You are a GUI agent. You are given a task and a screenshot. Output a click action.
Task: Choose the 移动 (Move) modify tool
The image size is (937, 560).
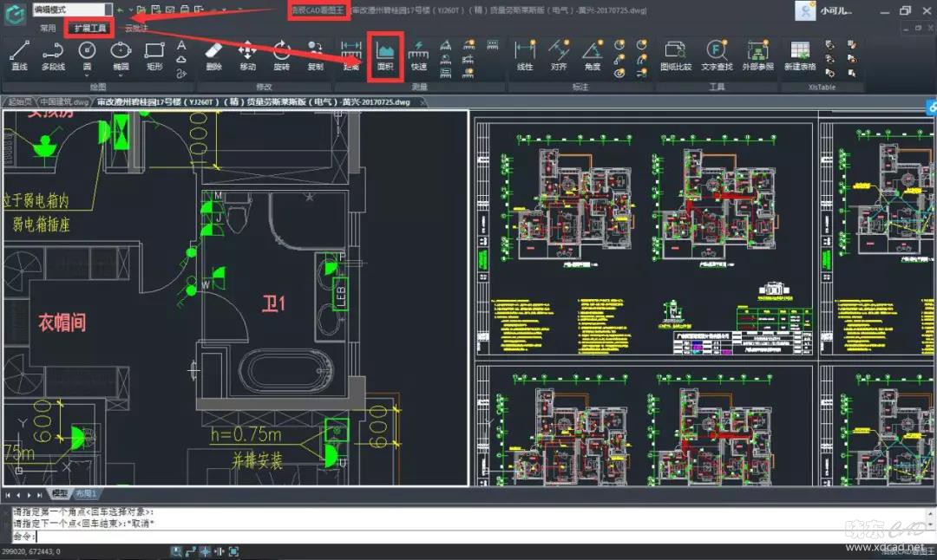click(x=247, y=55)
